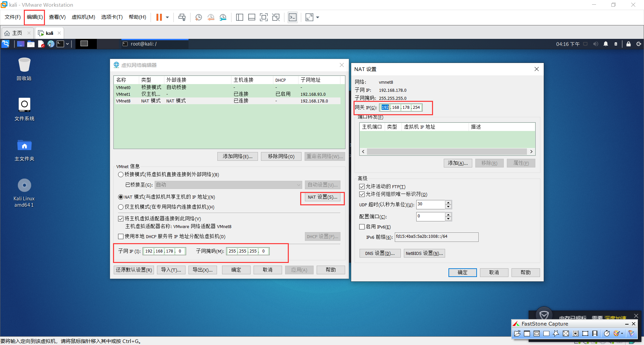The height and width of the screenshot is (345, 644).
Task: Open the VM (虚拟机) menu
Action: 83,17
